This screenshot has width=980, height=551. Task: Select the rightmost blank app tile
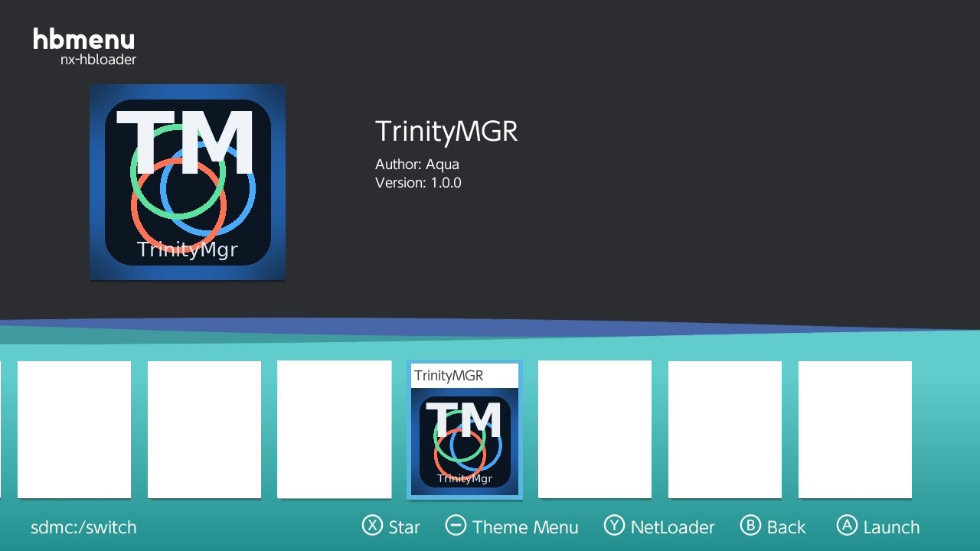point(855,429)
